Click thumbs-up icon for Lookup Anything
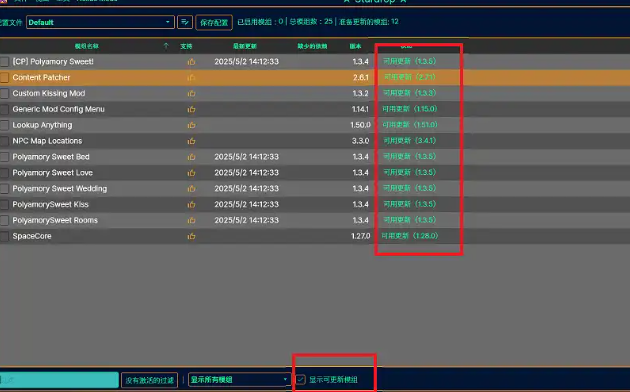The width and height of the screenshot is (630, 392). point(191,125)
